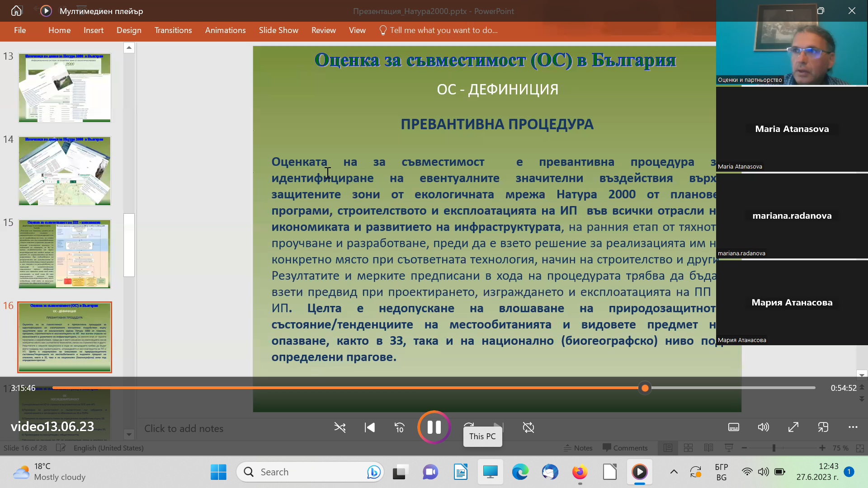Click the Comments button in status bar
The image size is (868, 488).
click(625, 448)
